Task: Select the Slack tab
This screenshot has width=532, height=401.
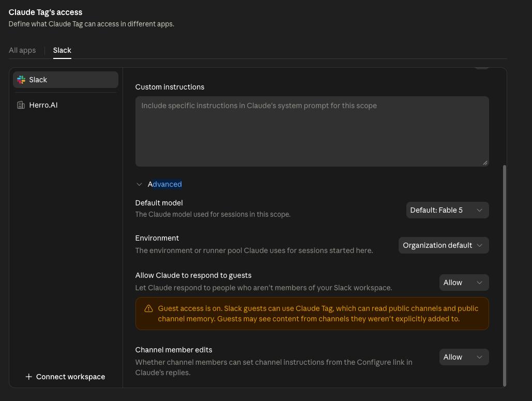Action: tap(62, 50)
